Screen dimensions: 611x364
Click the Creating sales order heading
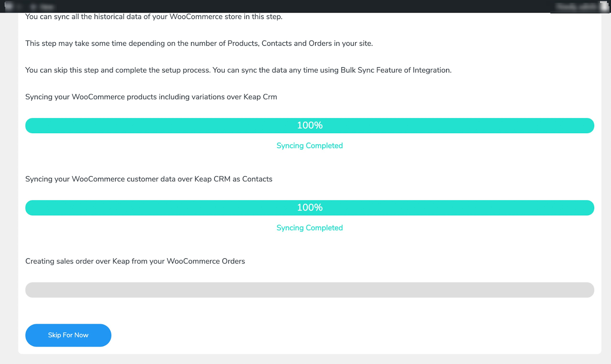[x=135, y=261]
